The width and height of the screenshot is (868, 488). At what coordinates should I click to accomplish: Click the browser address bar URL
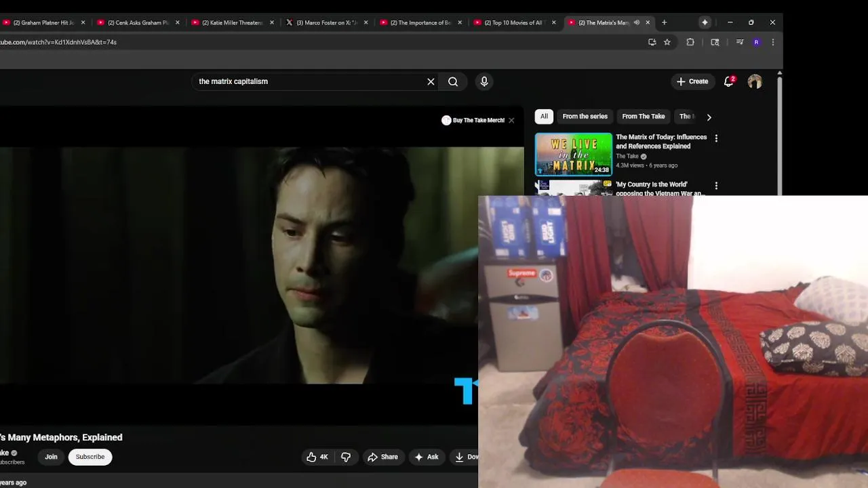pos(58,42)
